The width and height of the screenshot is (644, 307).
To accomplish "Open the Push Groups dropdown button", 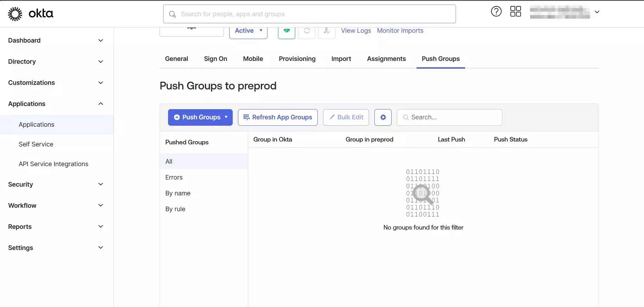I will tap(200, 117).
